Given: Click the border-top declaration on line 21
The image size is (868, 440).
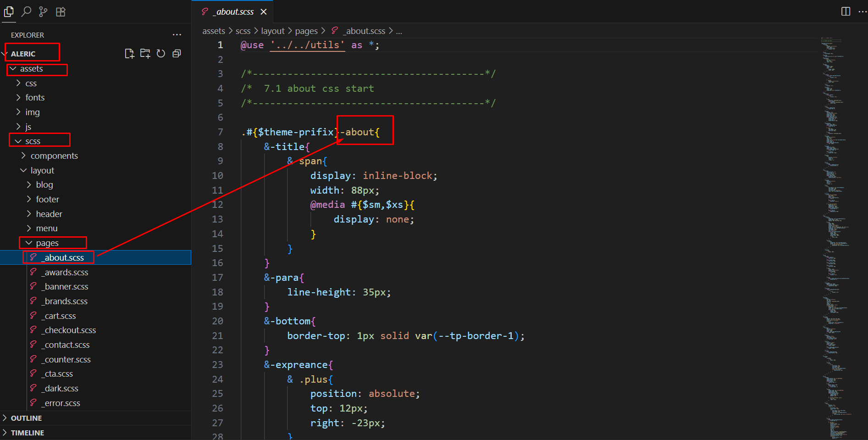Looking at the screenshot, I should tap(406, 336).
